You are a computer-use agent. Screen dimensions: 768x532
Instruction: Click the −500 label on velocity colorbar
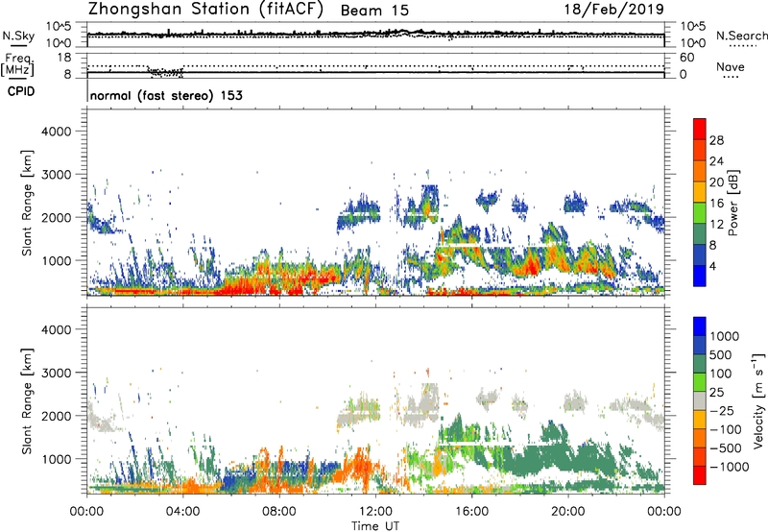coord(728,447)
